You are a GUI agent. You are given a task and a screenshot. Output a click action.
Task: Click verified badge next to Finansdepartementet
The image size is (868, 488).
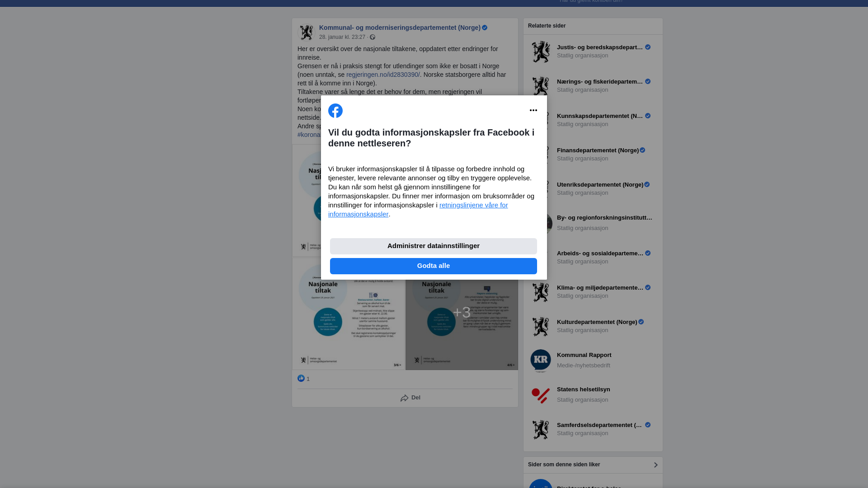[642, 150]
